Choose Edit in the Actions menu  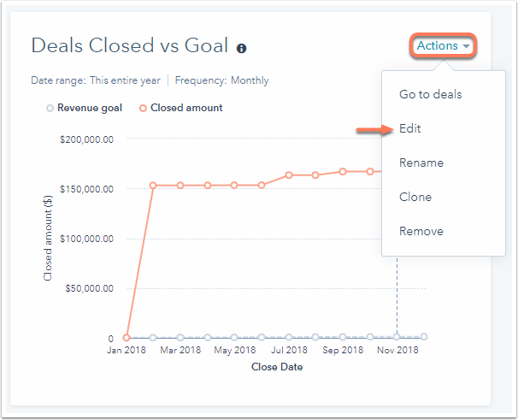pyautogui.click(x=410, y=128)
